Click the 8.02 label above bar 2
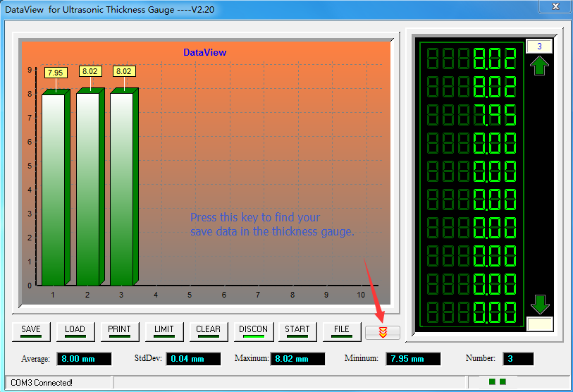This screenshot has width=573, height=392. 90,71
